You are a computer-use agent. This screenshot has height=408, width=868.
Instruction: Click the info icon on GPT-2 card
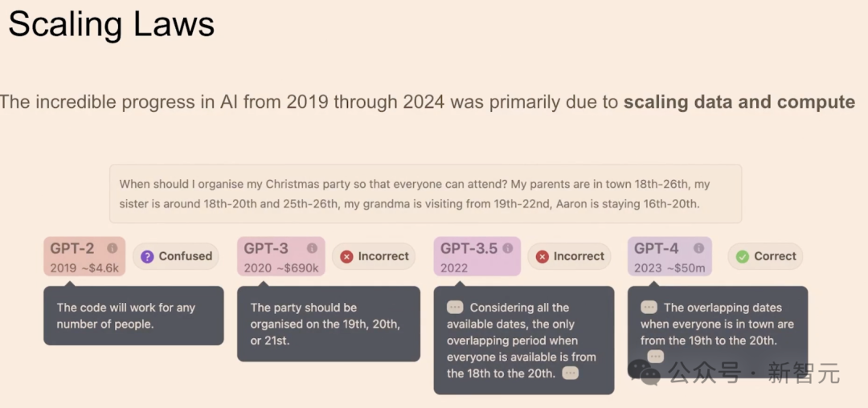(113, 248)
